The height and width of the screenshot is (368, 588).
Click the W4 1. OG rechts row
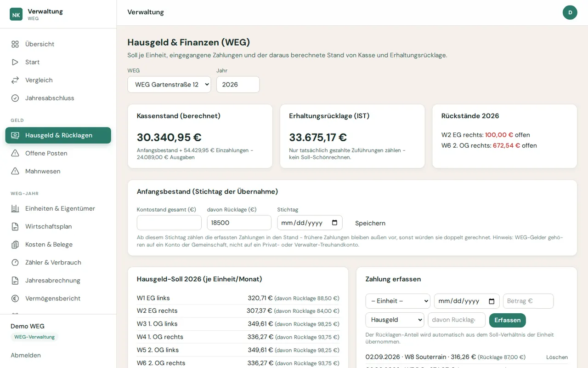pos(238,337)
